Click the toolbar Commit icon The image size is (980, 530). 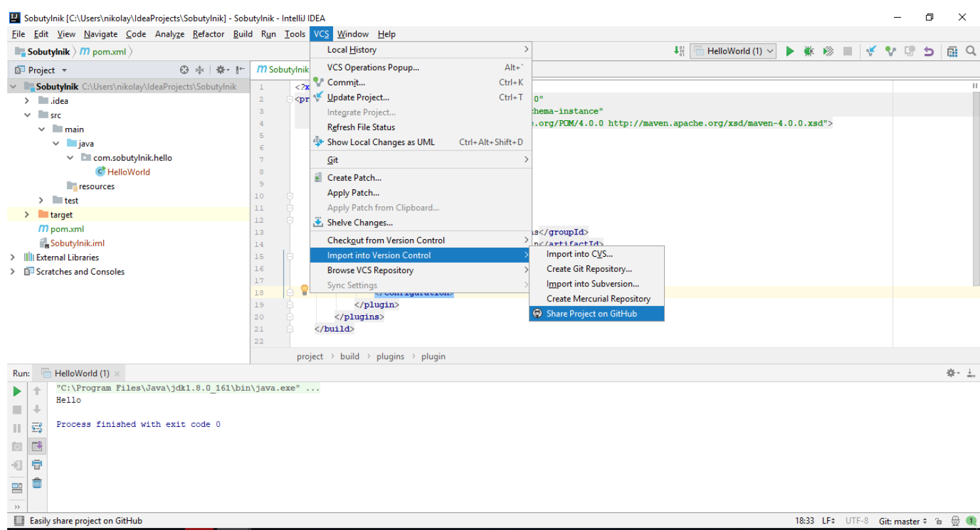[x=891, y=51]
